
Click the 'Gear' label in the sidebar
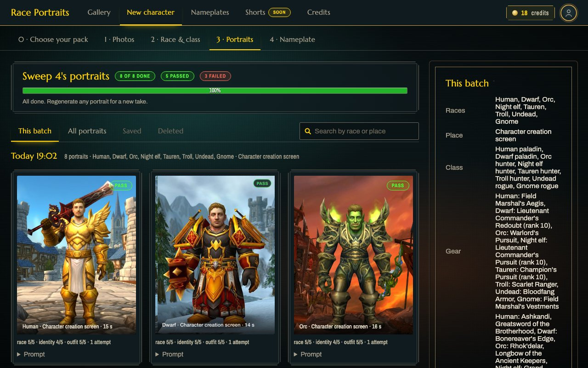point(453,251)
